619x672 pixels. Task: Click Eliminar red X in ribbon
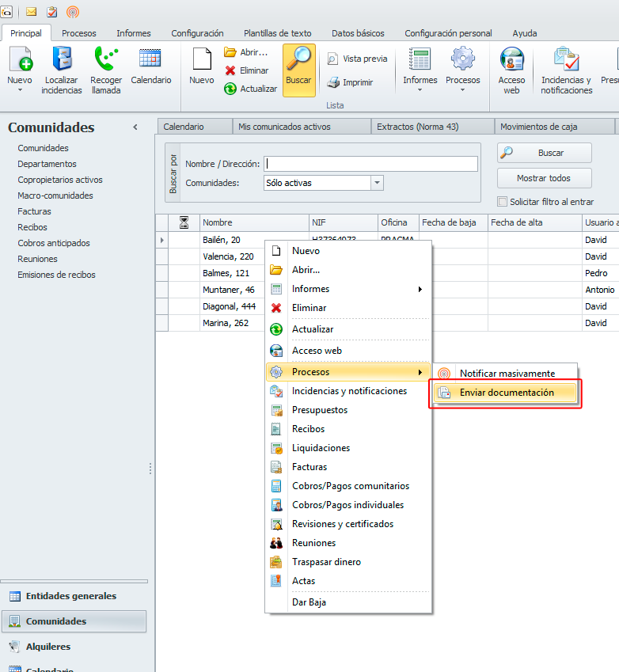[x=246, y=70]
